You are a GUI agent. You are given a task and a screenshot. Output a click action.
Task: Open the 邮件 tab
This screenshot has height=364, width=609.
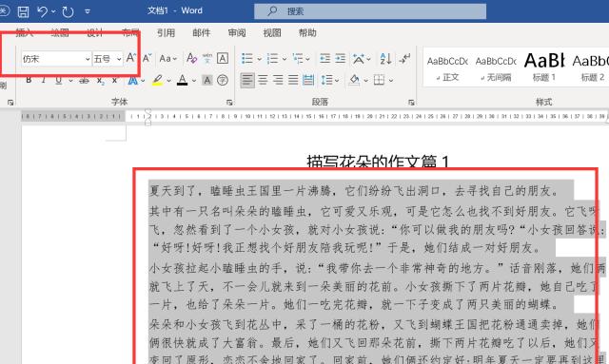point(201,33)
